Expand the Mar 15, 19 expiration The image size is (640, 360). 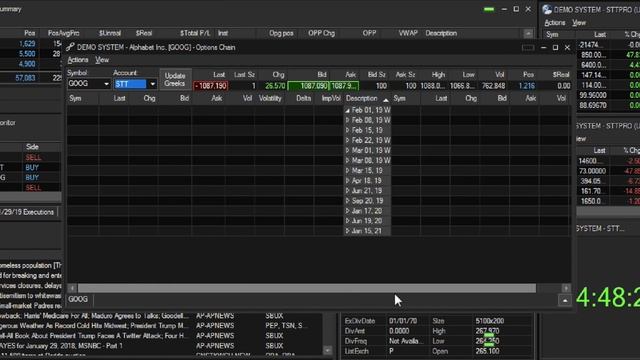(347, 171)
